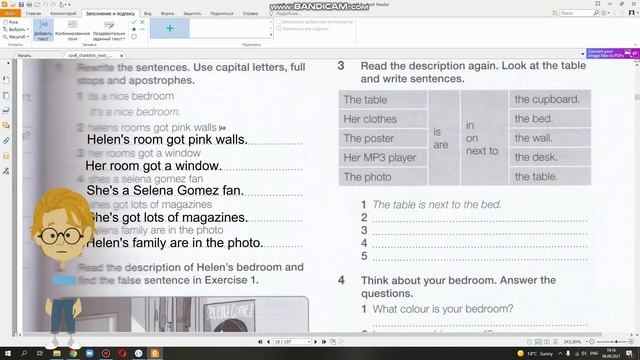The image size is (640, 360).
Task: Switch to the Главная ribbon tab
Action: pyautogui.click(x=33, y=13)
